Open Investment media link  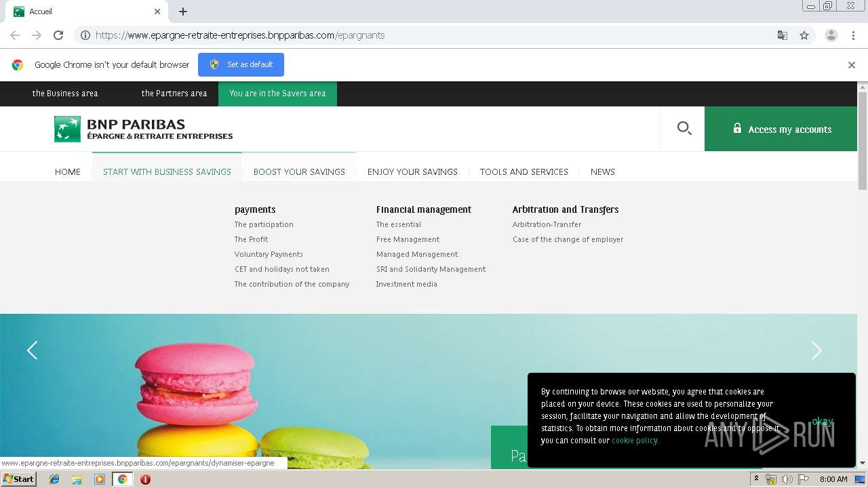coord(407,284)
